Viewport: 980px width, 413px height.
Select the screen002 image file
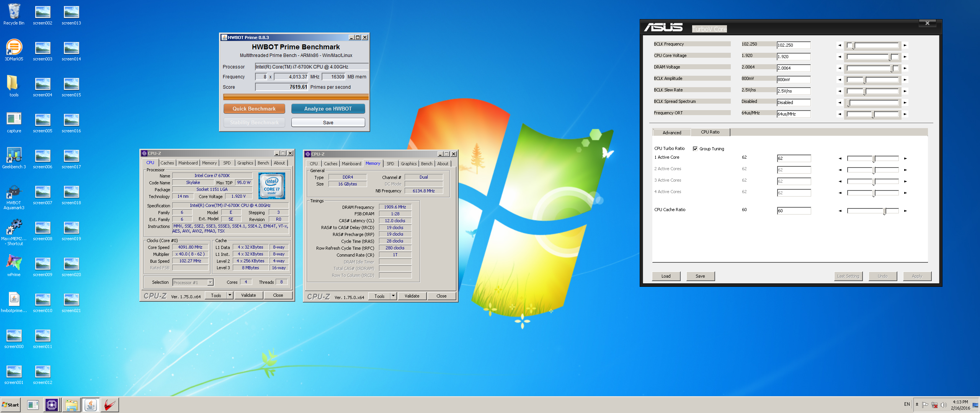42,15
